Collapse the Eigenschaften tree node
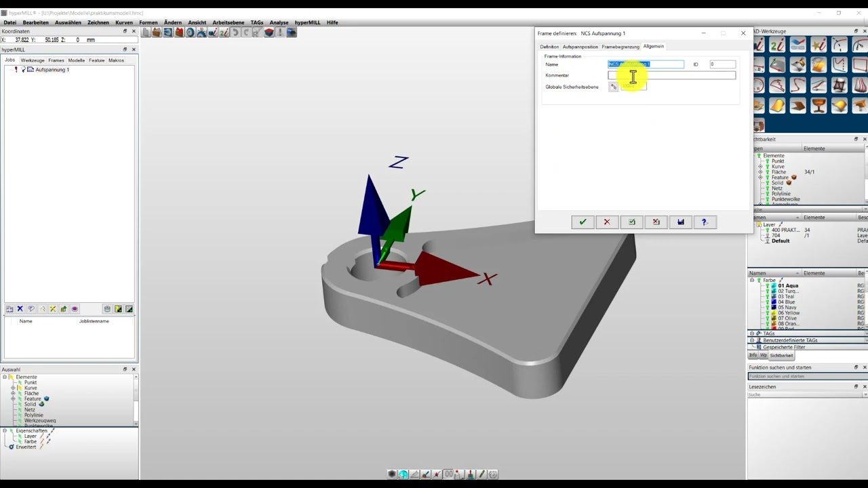868x488 pixels. [5, 430]
